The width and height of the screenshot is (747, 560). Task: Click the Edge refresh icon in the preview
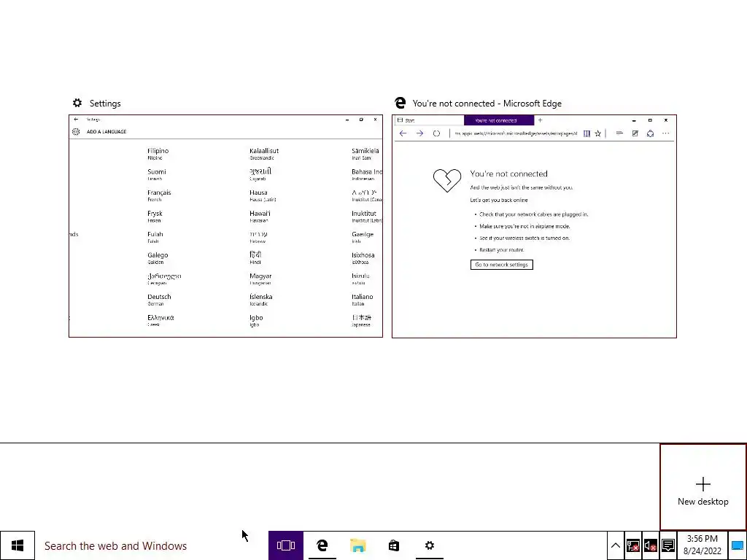coord(436,134)
